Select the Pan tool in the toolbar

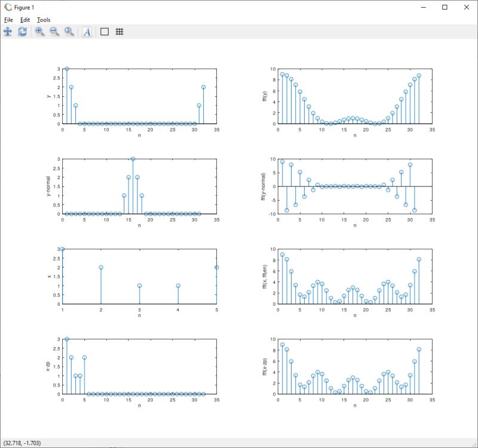[x=8, y=32]
